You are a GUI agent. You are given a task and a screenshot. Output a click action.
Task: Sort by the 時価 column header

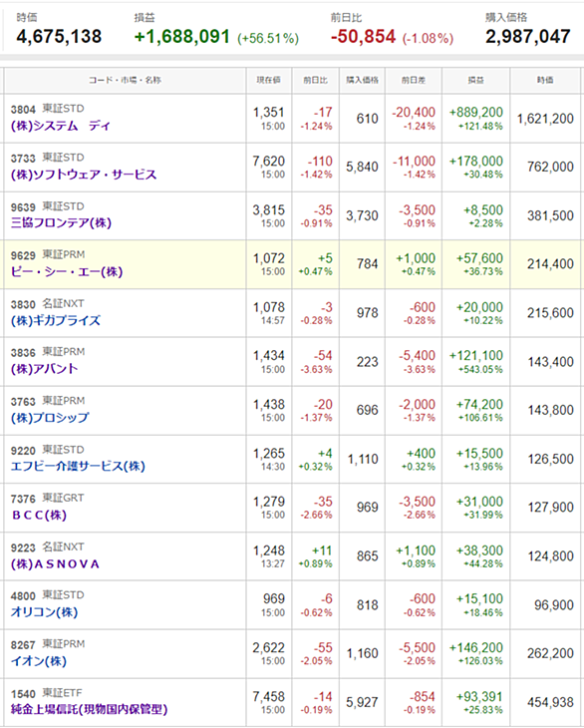pyautogui.click(x=545, y=81)
